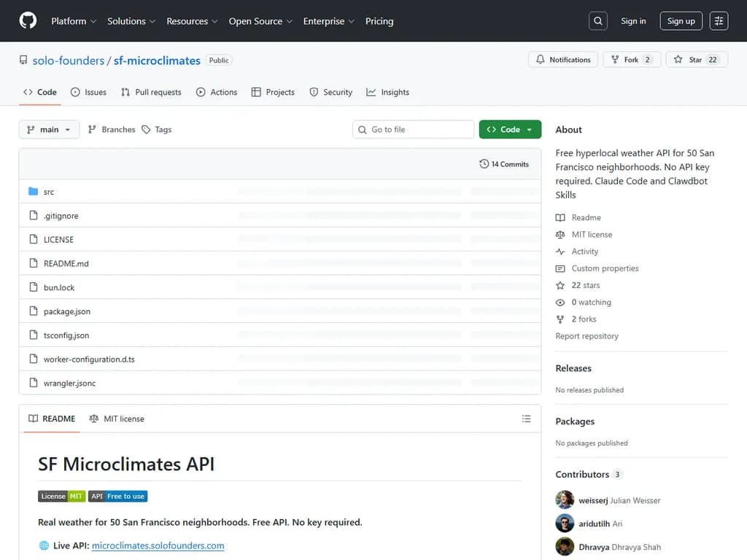Image resolution: width=747 pixels, height=560 pixels.
Task: Expand the green Code dropdown
Action: (510, 130)
